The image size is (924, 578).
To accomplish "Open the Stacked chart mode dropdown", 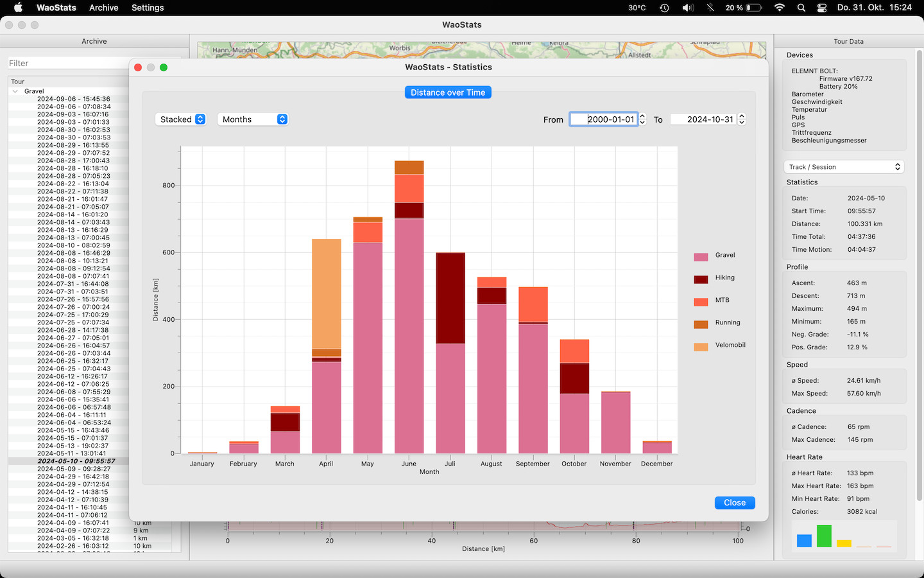I will pyautogui.click(x=181, y=119).
